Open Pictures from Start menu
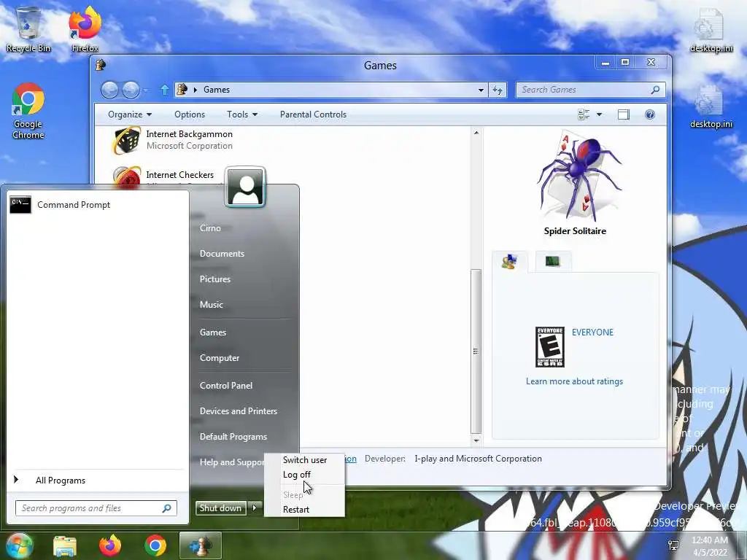Image resolution: width=747 pixels, height=560 pixels. [x=215, y=279]
